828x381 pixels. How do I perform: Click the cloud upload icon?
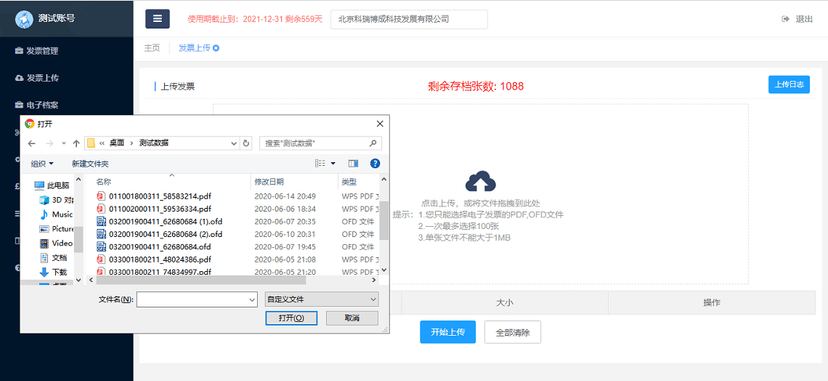tap(481, 181)
